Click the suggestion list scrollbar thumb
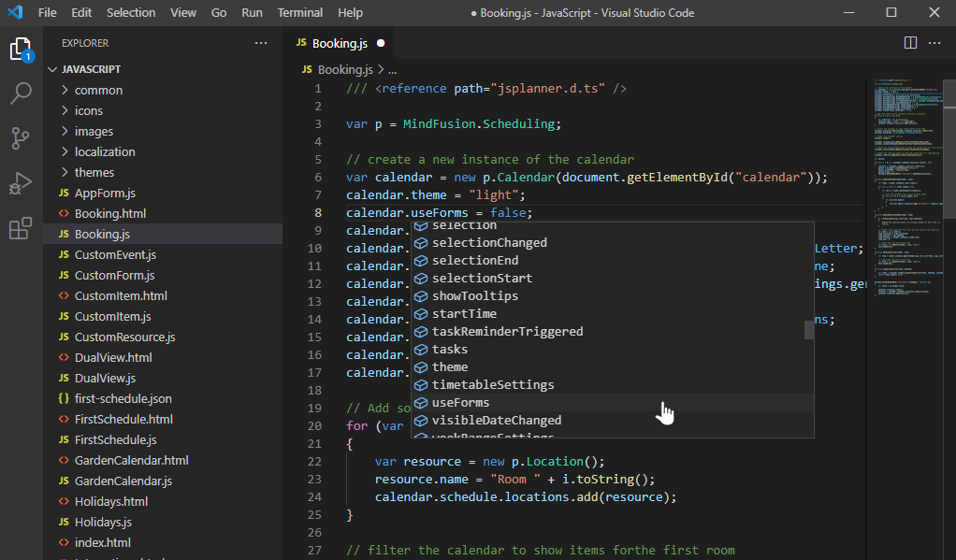This screenshot has height=560, width=956. click(809, 330)
